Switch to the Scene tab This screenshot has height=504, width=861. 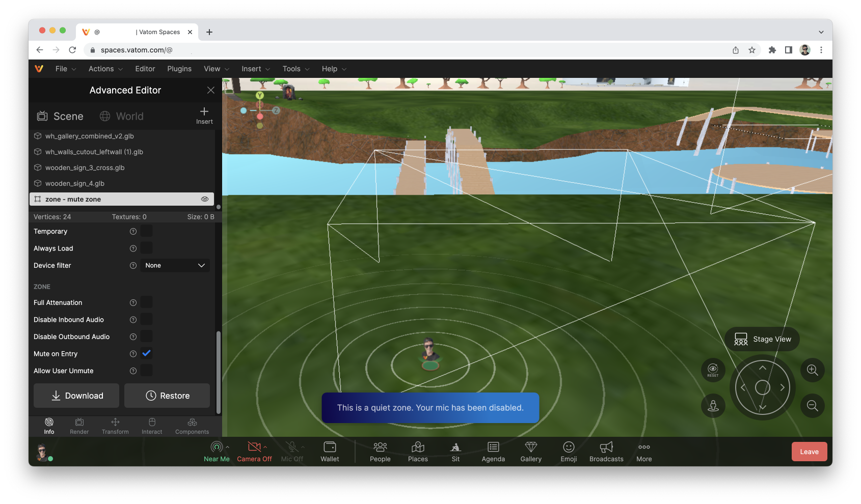(60, 116)
